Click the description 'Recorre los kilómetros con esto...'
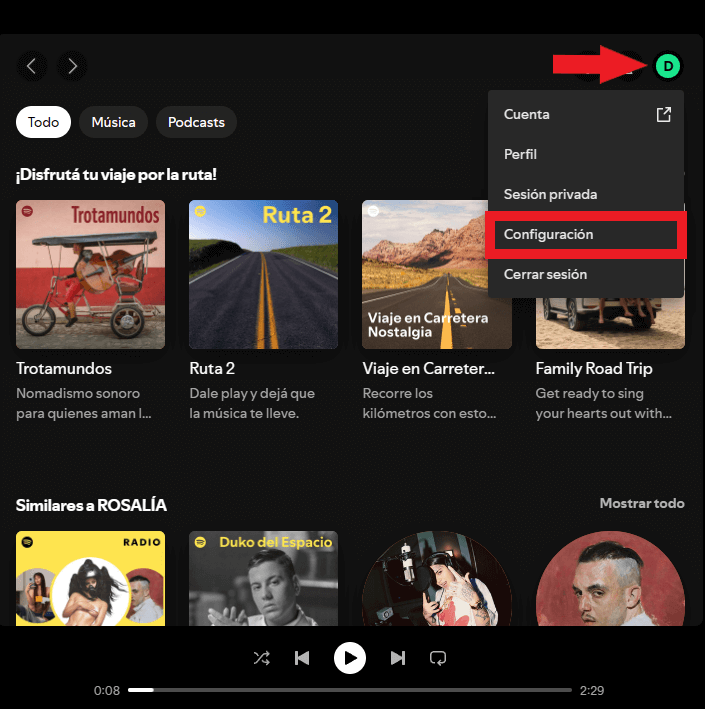The height and width of the screenshot is (709, 705). click(x=429, y=403)
